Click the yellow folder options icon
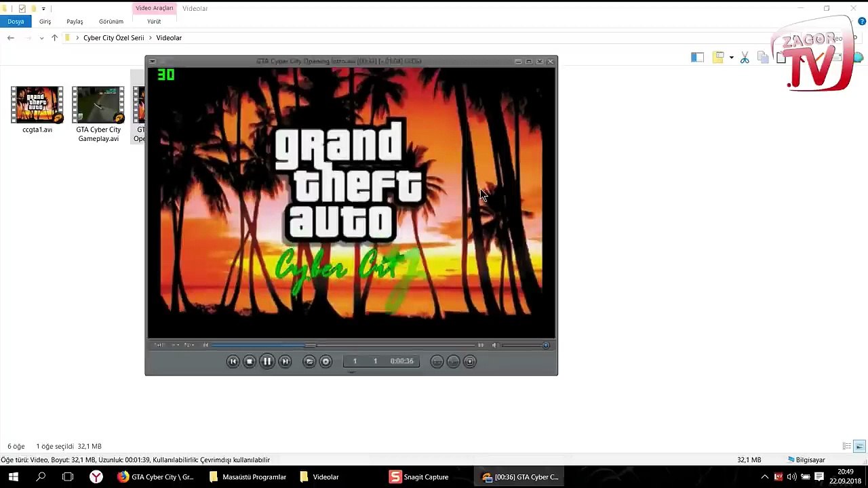 point(717,58)
